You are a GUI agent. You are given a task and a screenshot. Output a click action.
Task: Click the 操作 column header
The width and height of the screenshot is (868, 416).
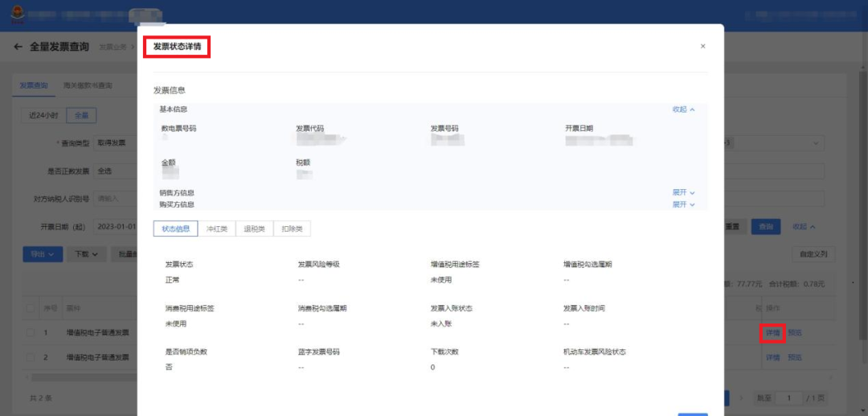tap(773, 307)
